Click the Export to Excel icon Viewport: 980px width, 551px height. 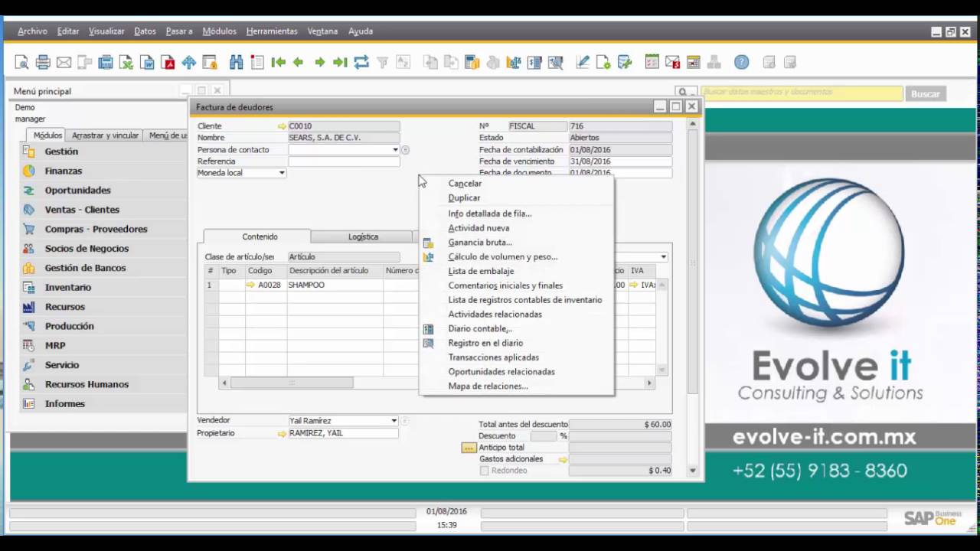coord(126,63)
